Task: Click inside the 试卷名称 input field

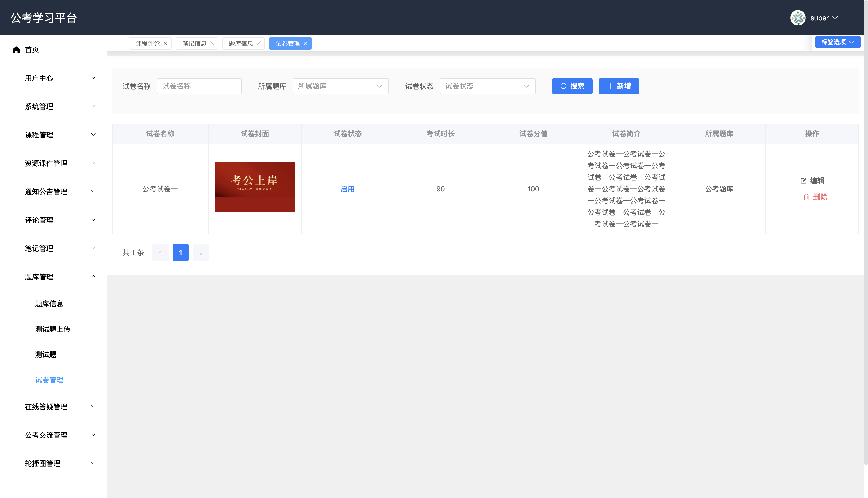Action: click(x=199, y=86)
